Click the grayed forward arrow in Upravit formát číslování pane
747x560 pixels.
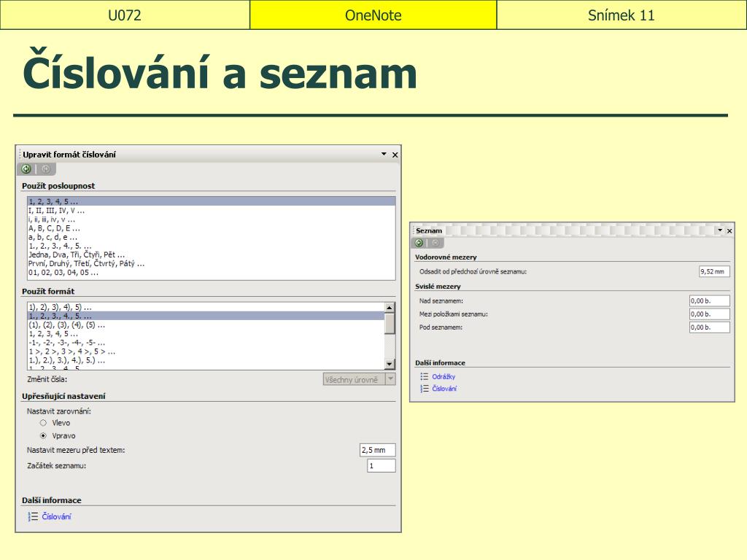(46, 168)
